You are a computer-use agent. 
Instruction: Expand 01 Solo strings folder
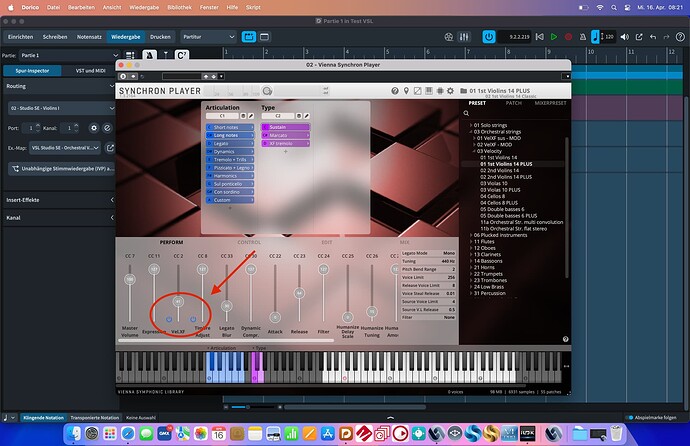471,125
